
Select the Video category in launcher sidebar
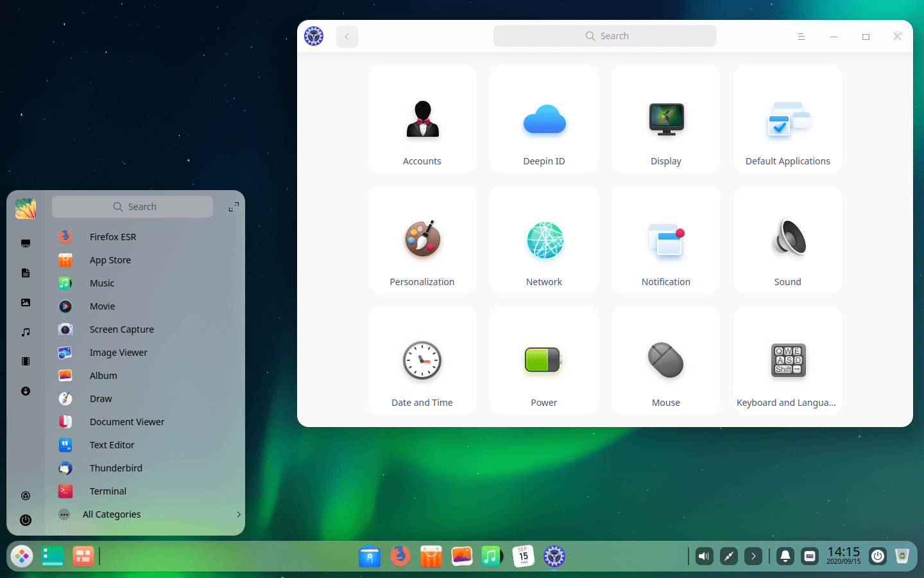[26, 361]
